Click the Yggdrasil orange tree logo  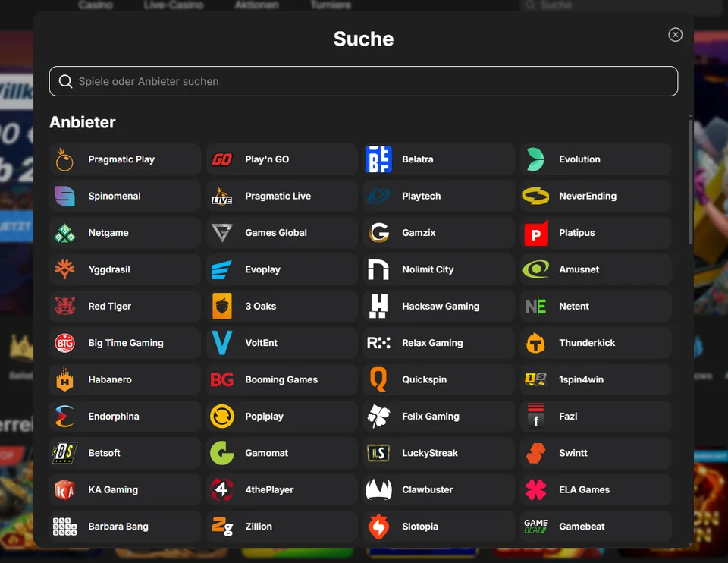click(64, 269)
